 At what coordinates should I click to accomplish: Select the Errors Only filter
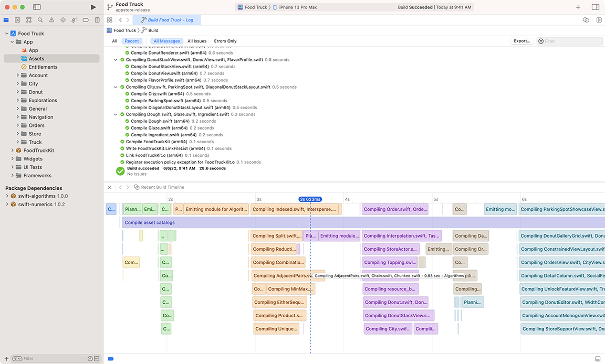(225, 41)
